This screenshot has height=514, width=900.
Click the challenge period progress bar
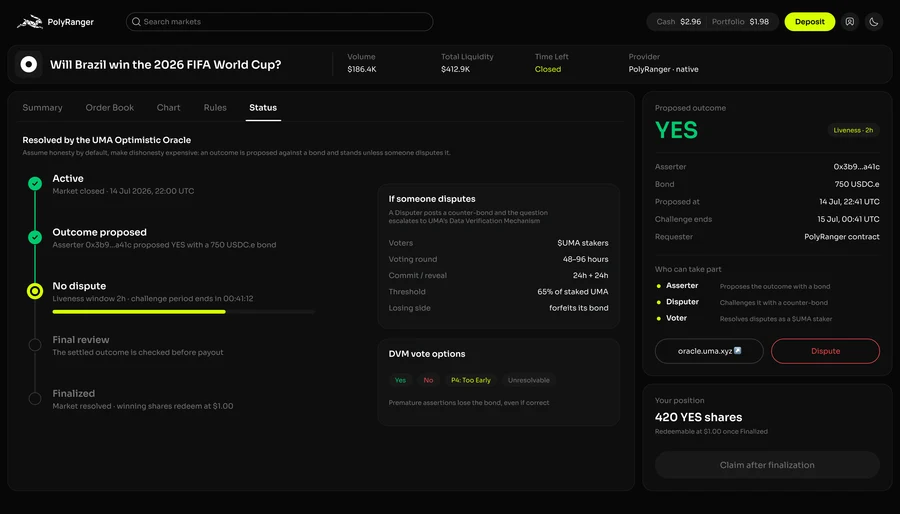coord(183,311)
